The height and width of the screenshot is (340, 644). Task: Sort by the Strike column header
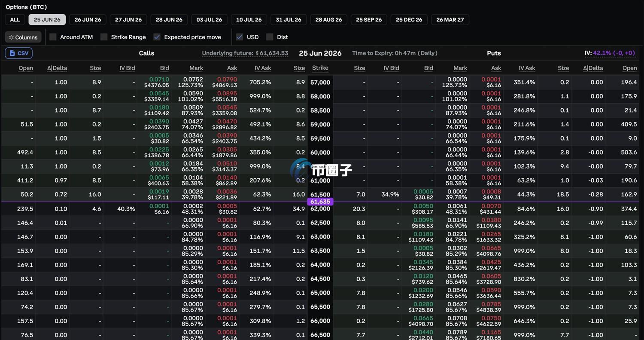tap(320, 68)
